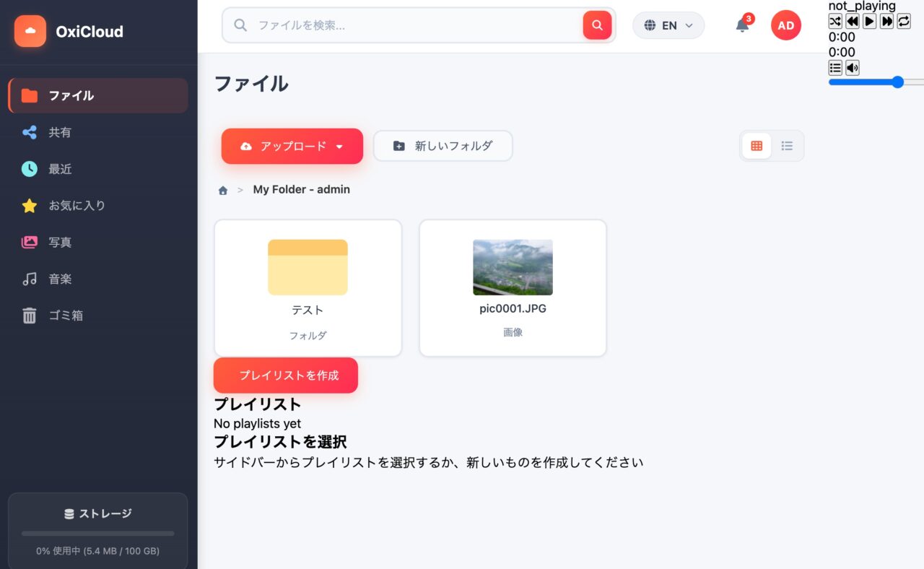The width and height of the screenshot is (924, 569).
Task: Open 音楽 (Music) in the sidebar
Action: coord(60,279)
